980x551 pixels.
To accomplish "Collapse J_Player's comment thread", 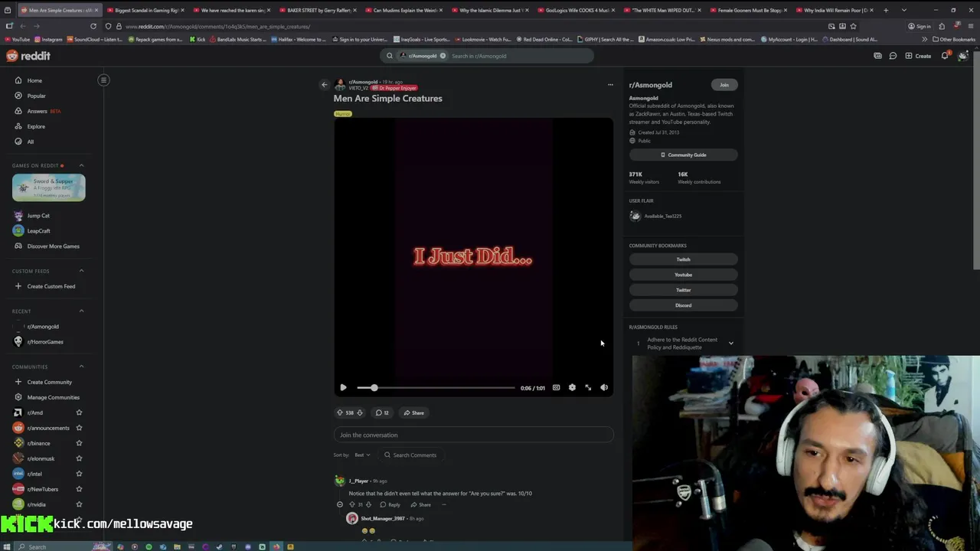I will 340,504.
